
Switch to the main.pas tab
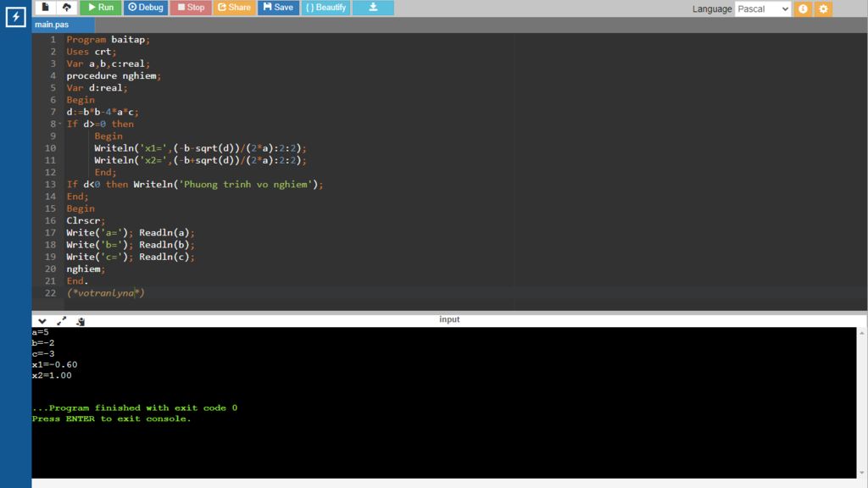coord(52,25)
